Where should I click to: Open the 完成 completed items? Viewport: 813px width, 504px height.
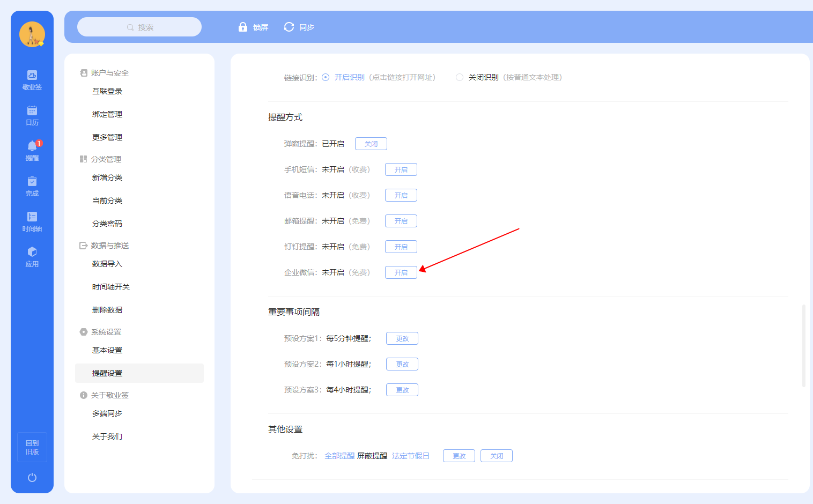click(32, 187)
